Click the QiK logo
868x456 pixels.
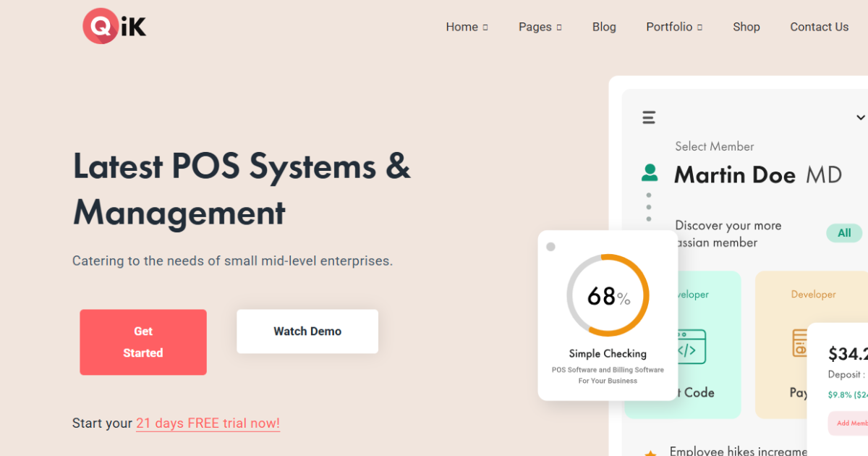114,27
